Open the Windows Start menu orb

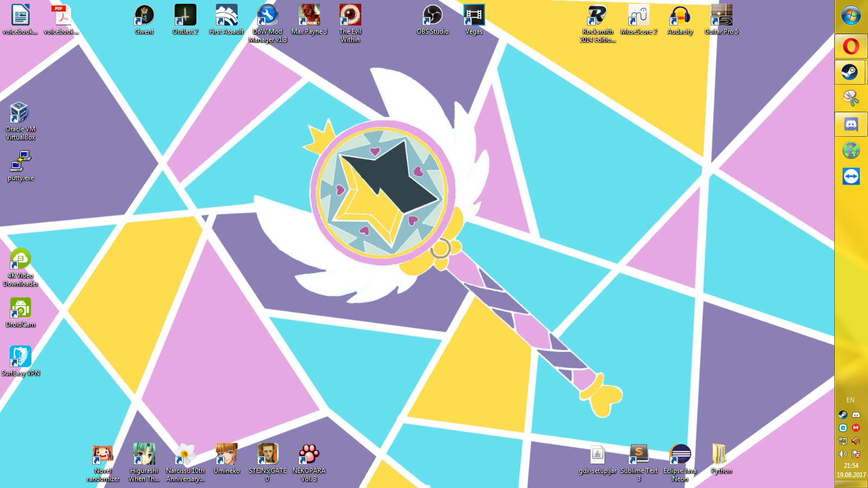(x=851, y=16)
